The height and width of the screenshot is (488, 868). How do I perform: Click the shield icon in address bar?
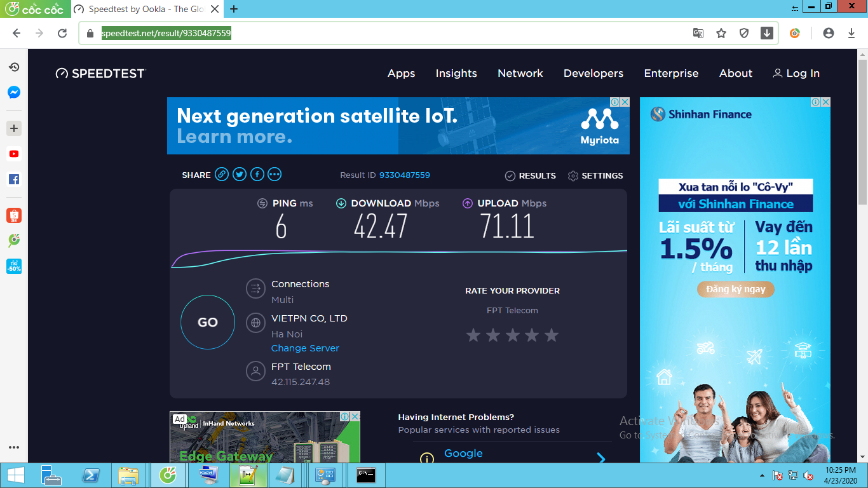tap(744, 33)
